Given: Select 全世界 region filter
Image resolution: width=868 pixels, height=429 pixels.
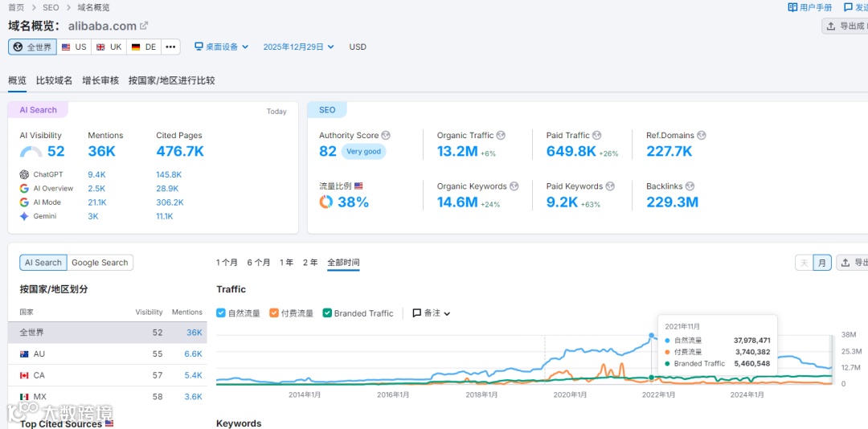Looking at the screenshot, I should point(33,47).
